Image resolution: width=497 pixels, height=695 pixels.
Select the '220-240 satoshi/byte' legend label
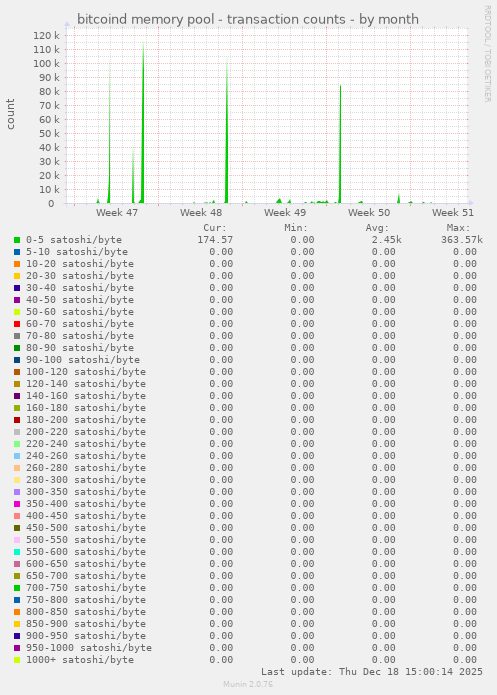tap(86, 444)
